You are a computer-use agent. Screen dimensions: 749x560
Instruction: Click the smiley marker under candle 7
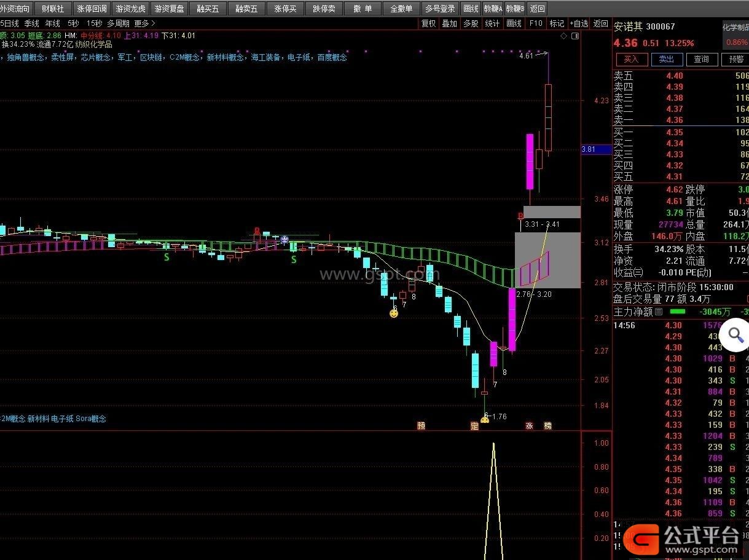pos(394,314)
